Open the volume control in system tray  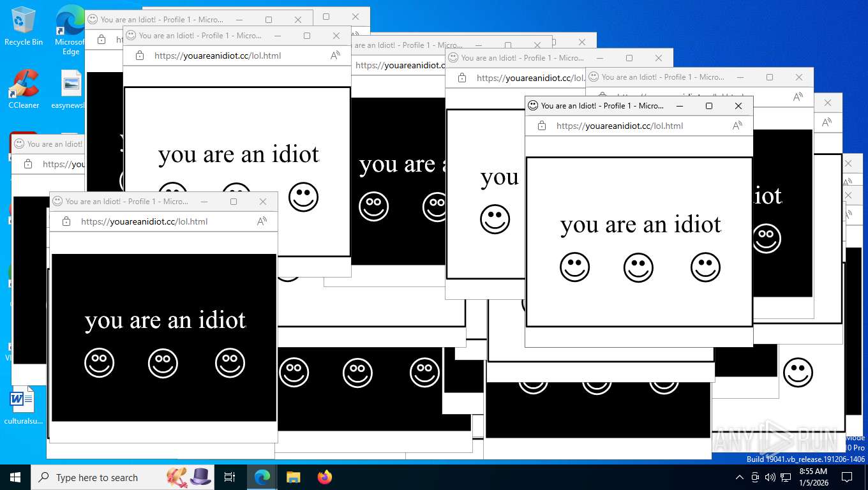(x=770, y=477)
